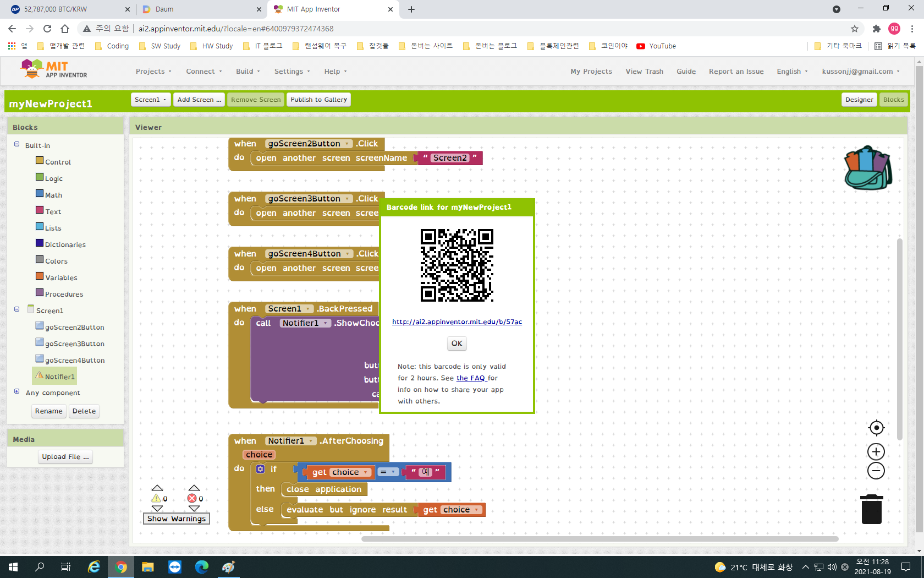Click the yellow warning triangle counter
924x578 pixels.
156,498
